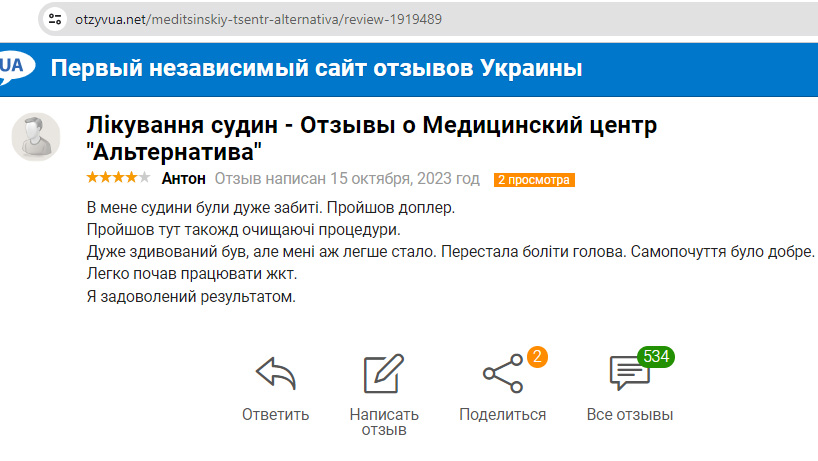Click header text Первый независимый сайт отзывов Украины
This screenshot has height=461, width=818.
coord(316,68)
